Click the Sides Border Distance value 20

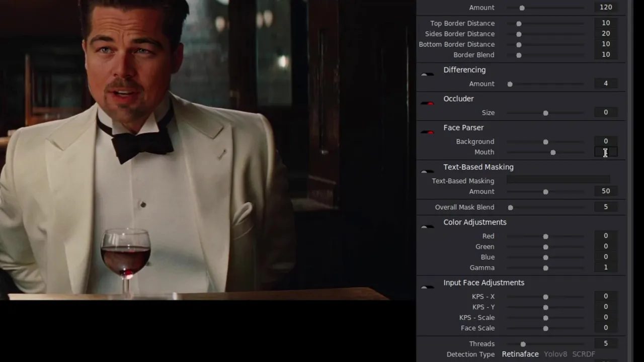(606, 34)
